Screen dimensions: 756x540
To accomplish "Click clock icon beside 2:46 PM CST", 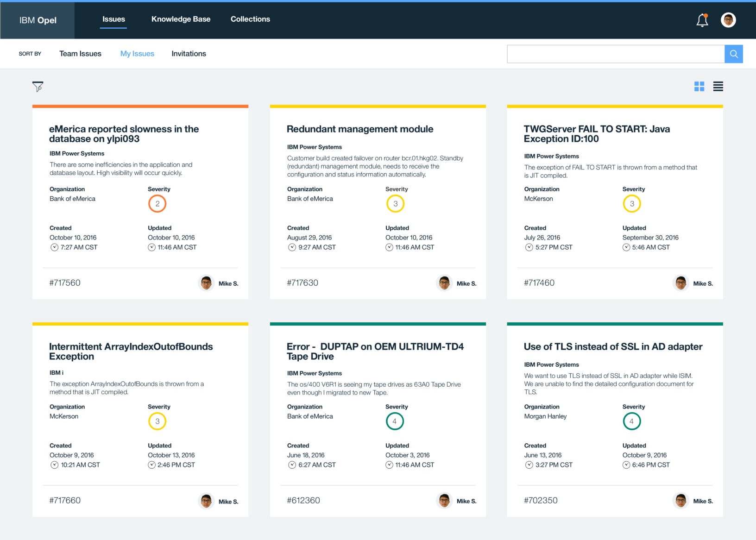I will tap(151, 465).
